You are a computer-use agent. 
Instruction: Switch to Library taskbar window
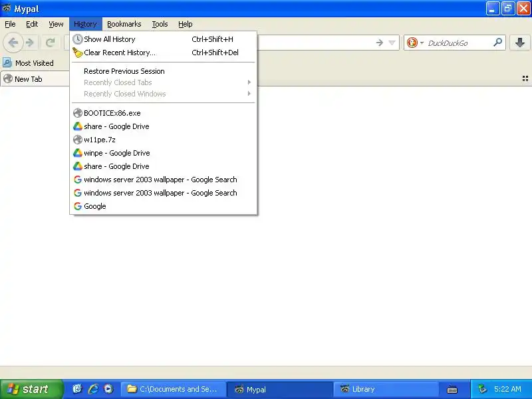point(386,389)
